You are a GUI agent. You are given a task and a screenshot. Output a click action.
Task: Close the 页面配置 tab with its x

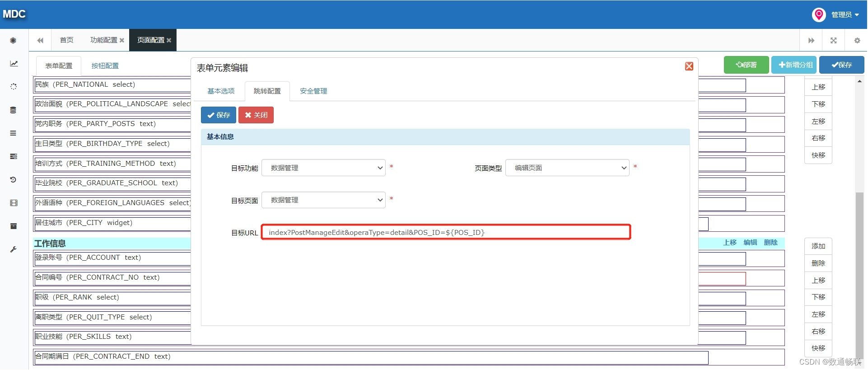click(x=169, y=41)
